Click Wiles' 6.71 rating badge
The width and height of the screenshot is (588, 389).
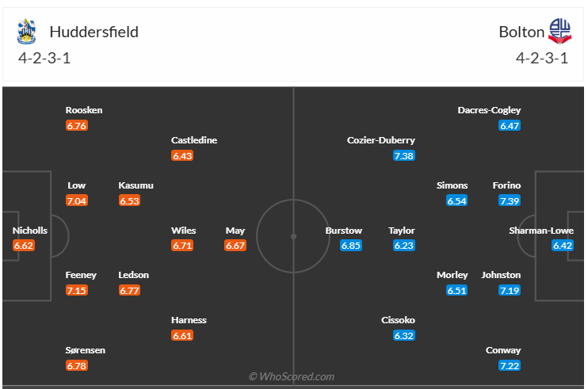182,246
